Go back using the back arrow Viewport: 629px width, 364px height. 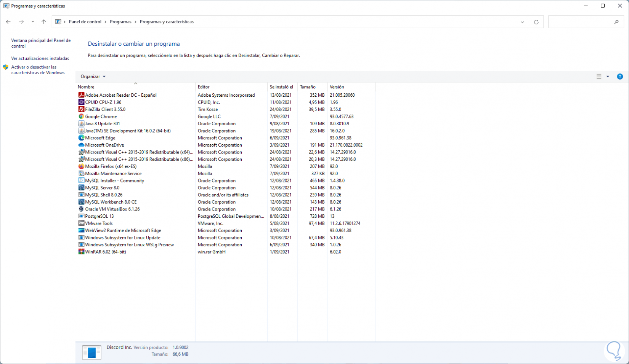point(8,22)
